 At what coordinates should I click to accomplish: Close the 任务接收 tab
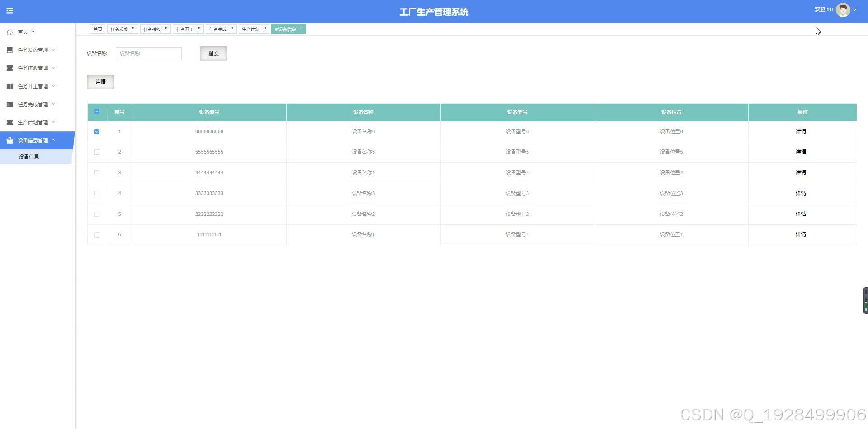tap(166, 28)
